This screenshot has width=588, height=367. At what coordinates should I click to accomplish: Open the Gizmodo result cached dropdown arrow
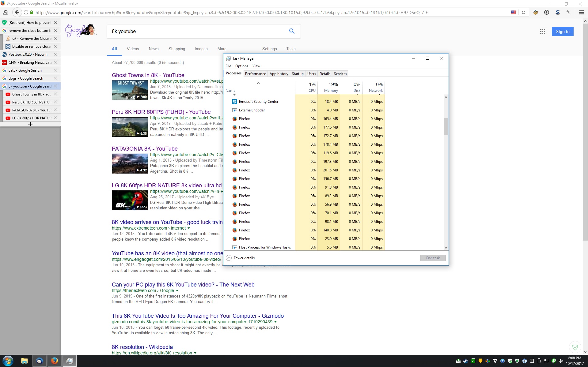[275, 322]
